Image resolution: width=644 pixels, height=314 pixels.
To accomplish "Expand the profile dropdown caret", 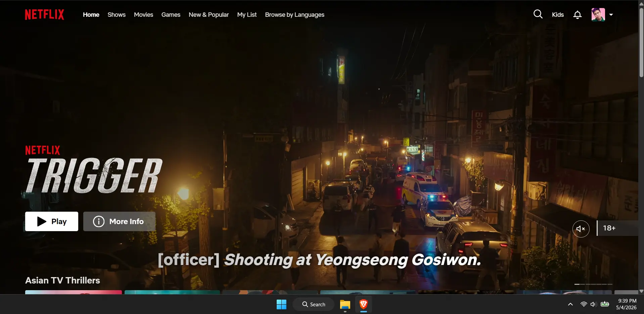I will click(611, 15).
